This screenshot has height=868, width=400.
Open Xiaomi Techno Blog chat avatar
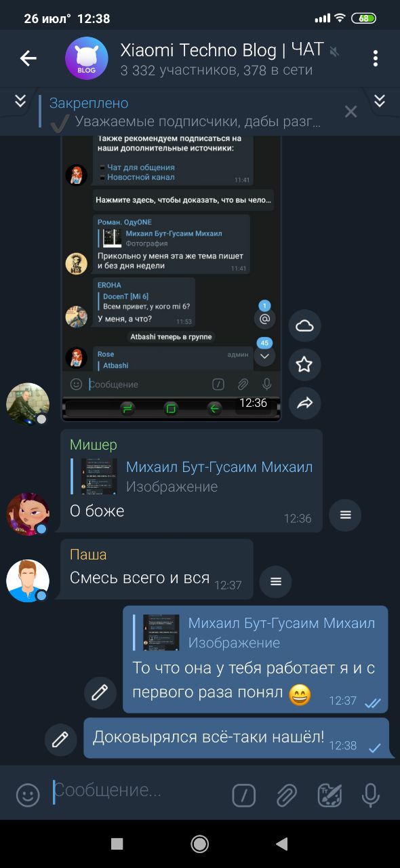(x=87, y=58)
